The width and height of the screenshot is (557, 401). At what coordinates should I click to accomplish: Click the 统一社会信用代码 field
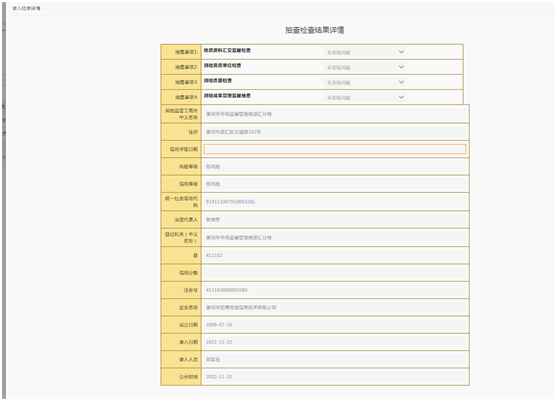tap(335, 202)
